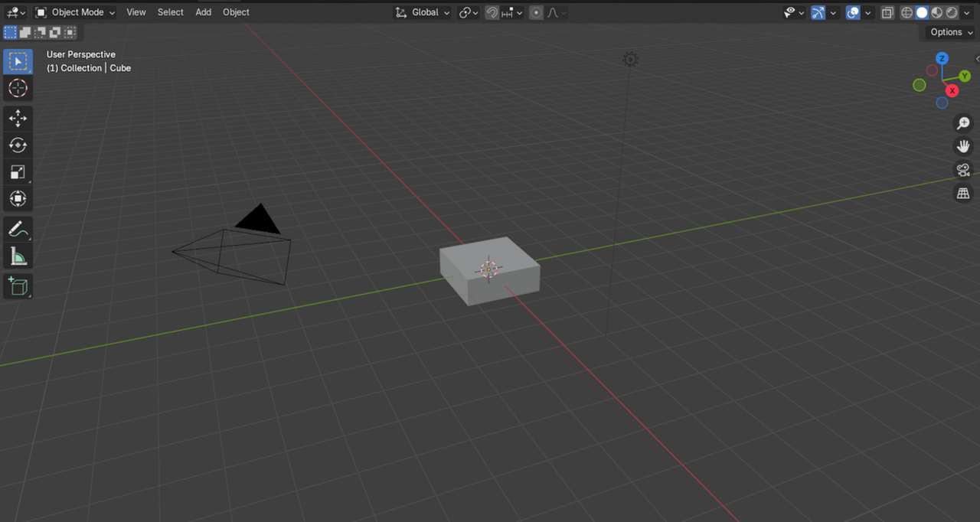Image resolution: width=980 pixels, height=522 pixels.
Task: Open the Options dropdown
Action: pos(951,32)
